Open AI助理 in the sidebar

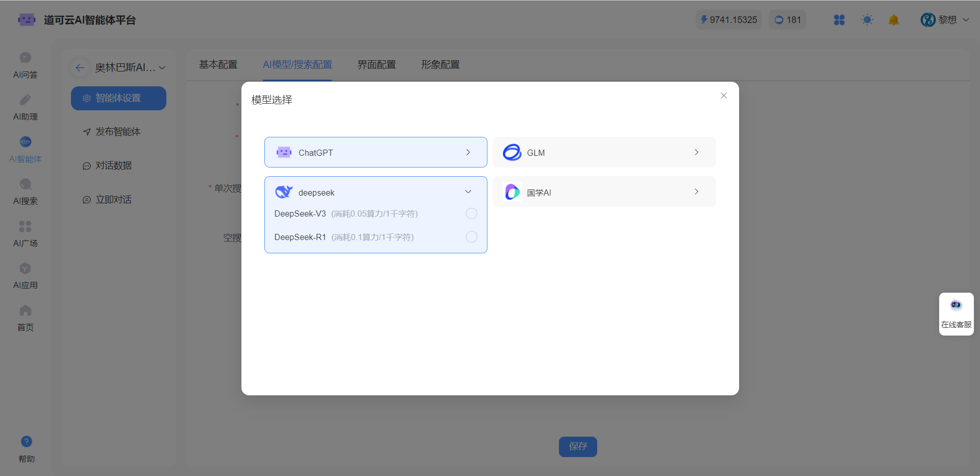pyautogui.click(x=26, y=107)
